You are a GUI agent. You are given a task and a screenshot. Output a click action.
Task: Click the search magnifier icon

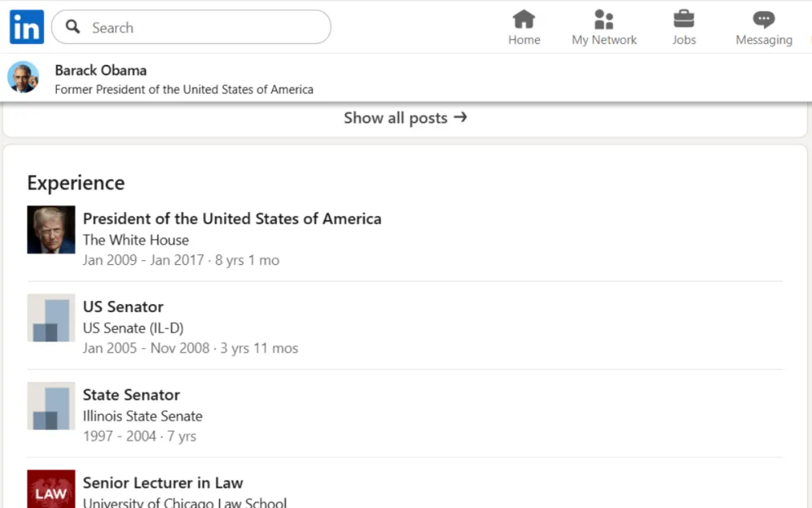click(x=72, y=27)
